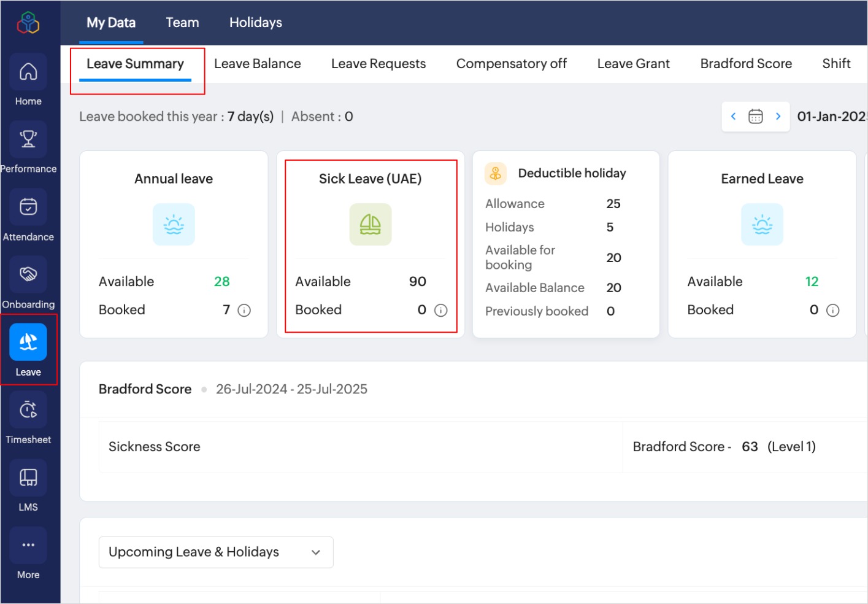The height and width of the screenshot is (604, 868).
Task: Go to the Attendance module
Action: tap(28, 207)
